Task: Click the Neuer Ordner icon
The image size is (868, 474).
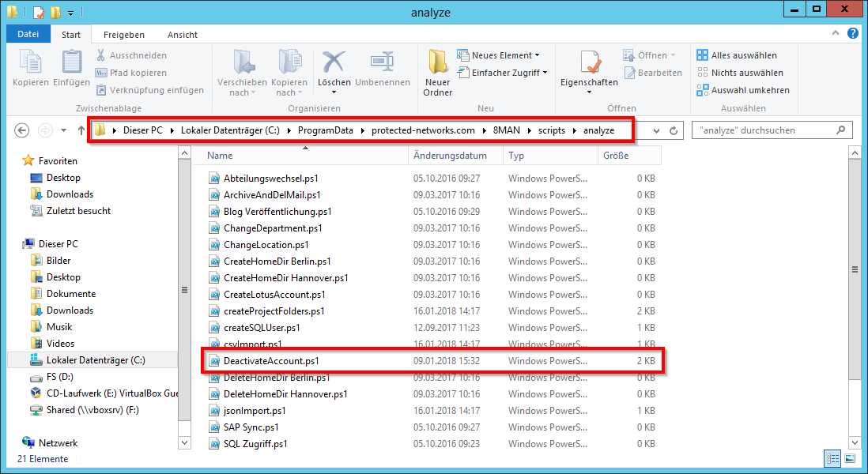Action: pos(437,63)
